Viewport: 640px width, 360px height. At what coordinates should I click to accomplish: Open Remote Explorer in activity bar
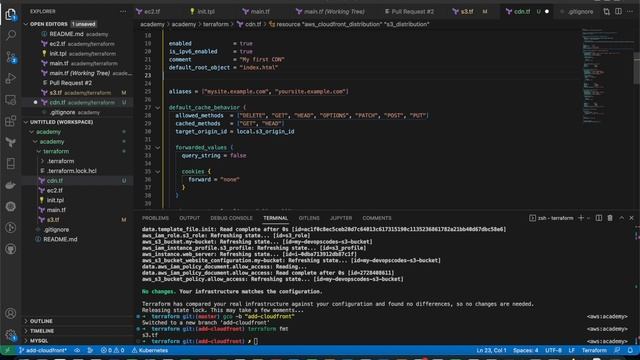11,100
